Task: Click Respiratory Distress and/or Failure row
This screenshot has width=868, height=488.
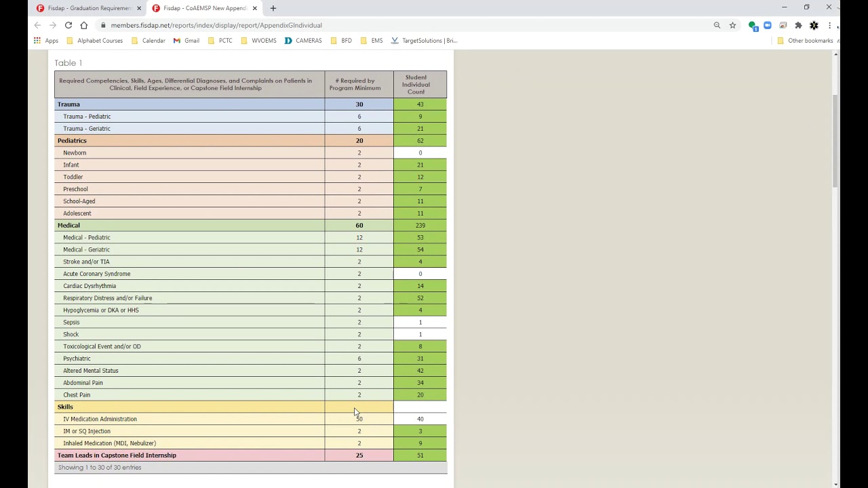Action: click(x=108, y=298)
